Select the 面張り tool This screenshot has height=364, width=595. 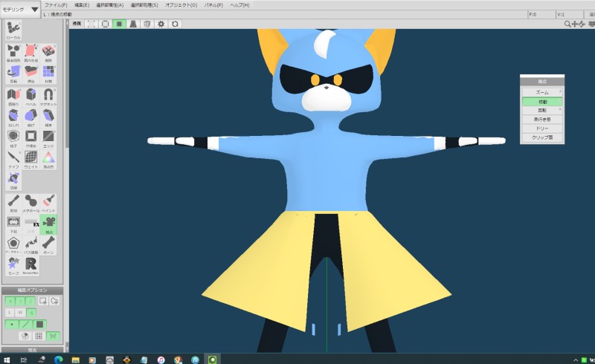[x=13, y=97]
